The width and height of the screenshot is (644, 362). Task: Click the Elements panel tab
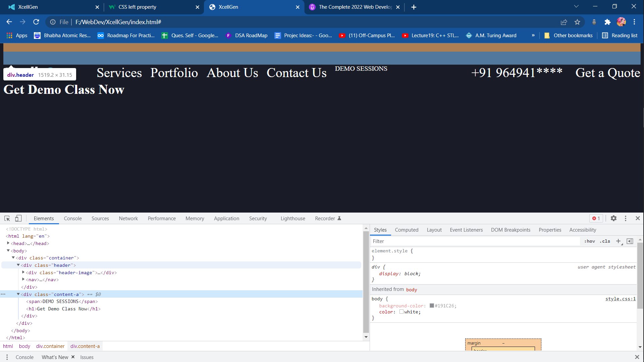pyautogui.click(x=43, y=218)
